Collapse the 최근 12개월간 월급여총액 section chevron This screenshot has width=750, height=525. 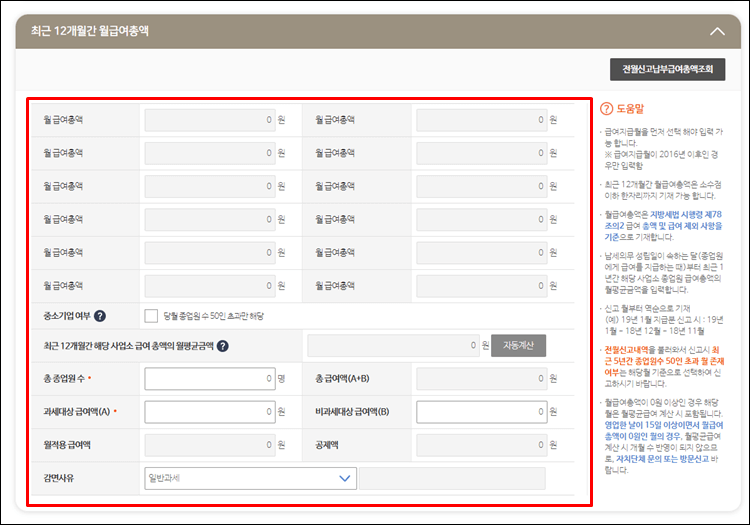click(717, 32)
